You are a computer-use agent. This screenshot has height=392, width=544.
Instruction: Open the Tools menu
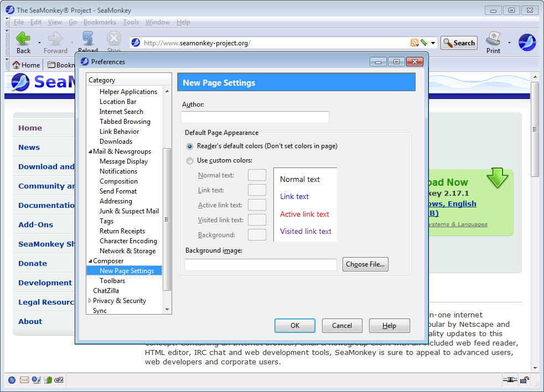pos(131,22)
